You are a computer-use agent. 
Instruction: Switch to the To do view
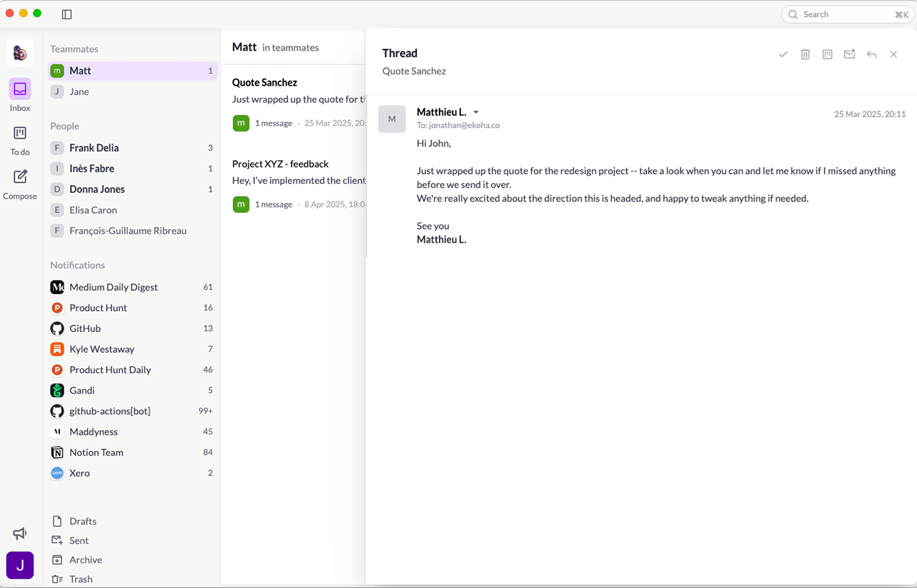[20, 140]
